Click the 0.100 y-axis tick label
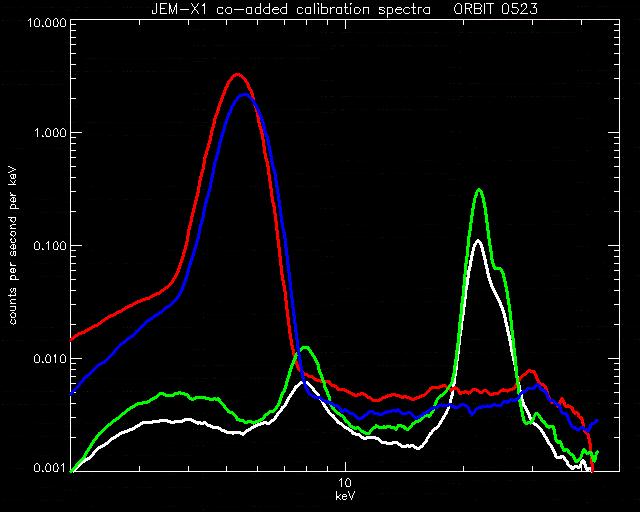Image resolution: width=640 pixels, height=512 pixels. pyautogui.click(x=50, y=246)
